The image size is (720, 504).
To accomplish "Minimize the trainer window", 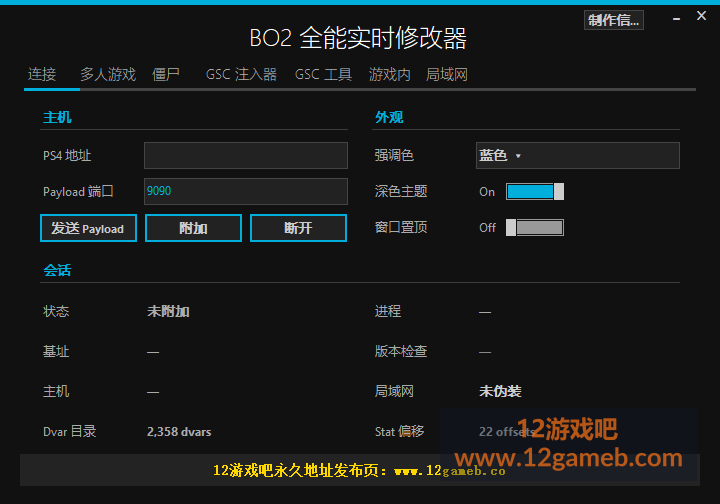I will 676,19.
